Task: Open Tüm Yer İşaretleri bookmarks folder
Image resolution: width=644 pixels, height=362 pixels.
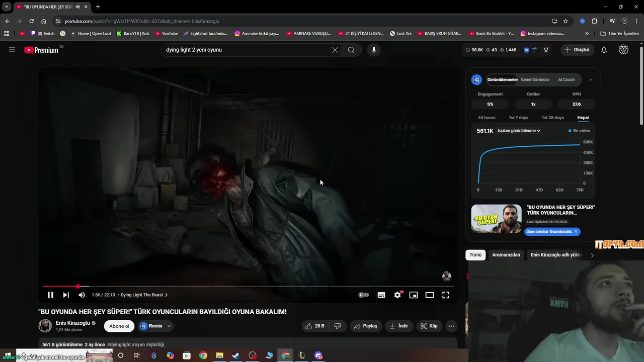Action: [619, 34]
